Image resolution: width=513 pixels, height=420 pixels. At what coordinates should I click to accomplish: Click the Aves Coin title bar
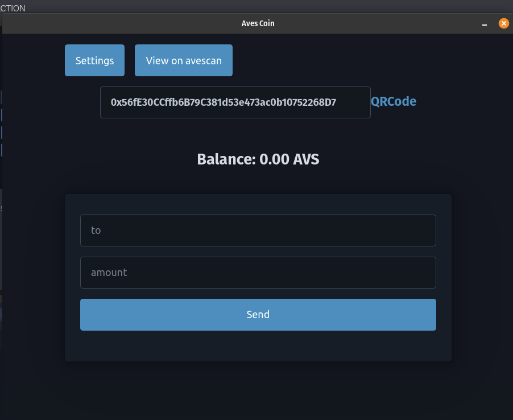[258, 23]
